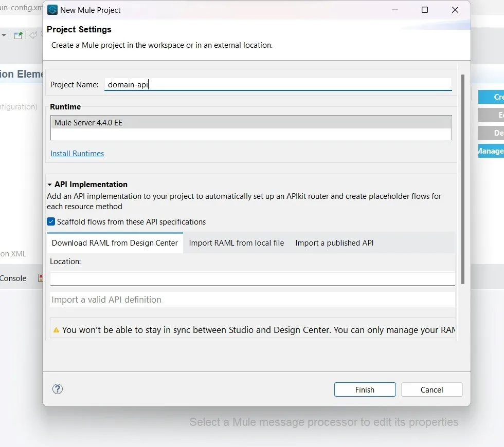Click the Mule Studio logo in dialog title
This screenshot has height=447, width=504.
click(x=52, y=10)
